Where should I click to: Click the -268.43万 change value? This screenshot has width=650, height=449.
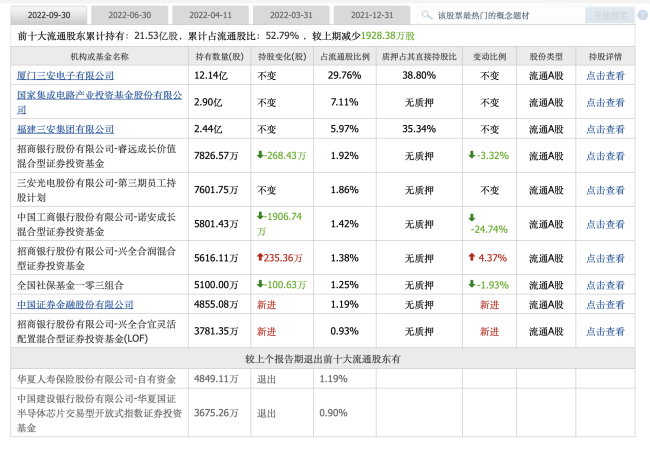coord(281,155)
